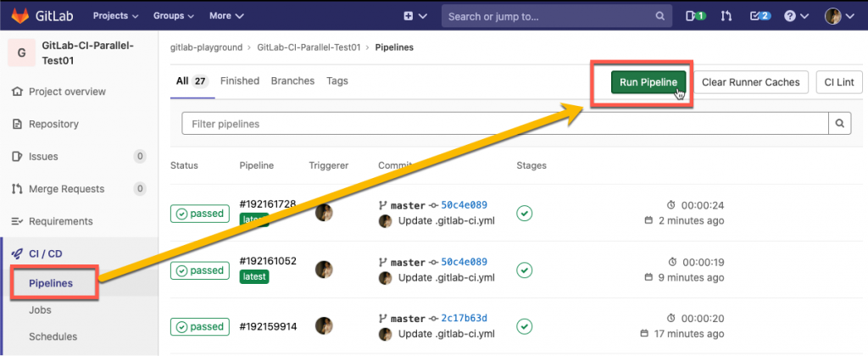Click Update .gitlab-ci.yml message for #192159914

click(446, 334)
